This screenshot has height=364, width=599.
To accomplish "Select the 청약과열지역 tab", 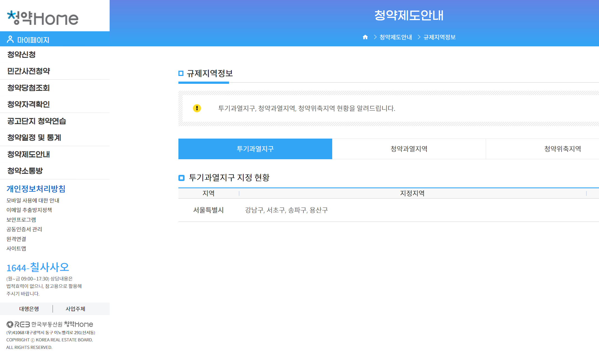I will [x=409, y=149].
